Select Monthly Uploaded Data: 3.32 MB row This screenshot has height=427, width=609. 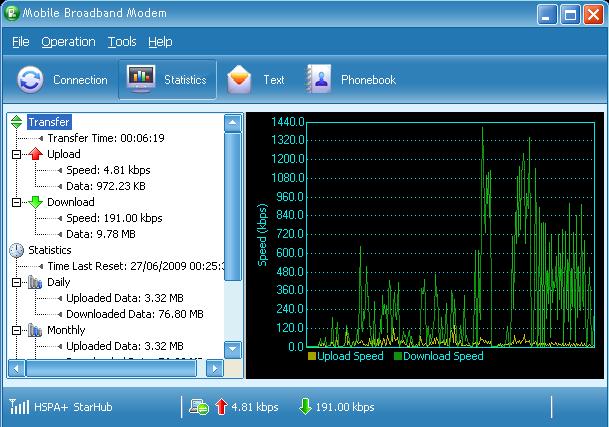[x=125, y=346]
